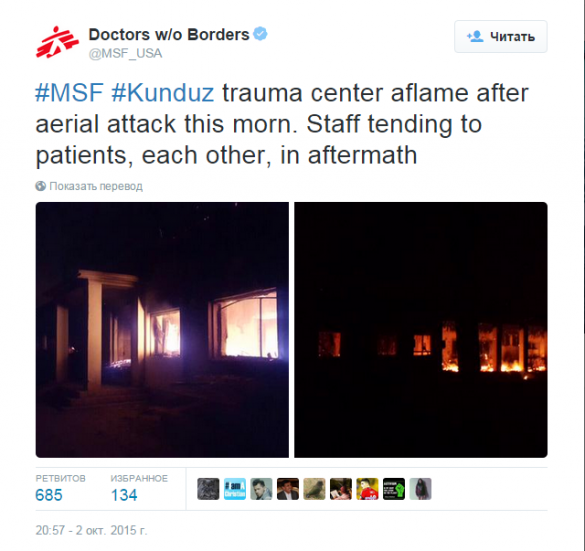This screenshot has width=585, height=551.
Task: Click the blue verified badge icon
Action: [x=260, y=34]
